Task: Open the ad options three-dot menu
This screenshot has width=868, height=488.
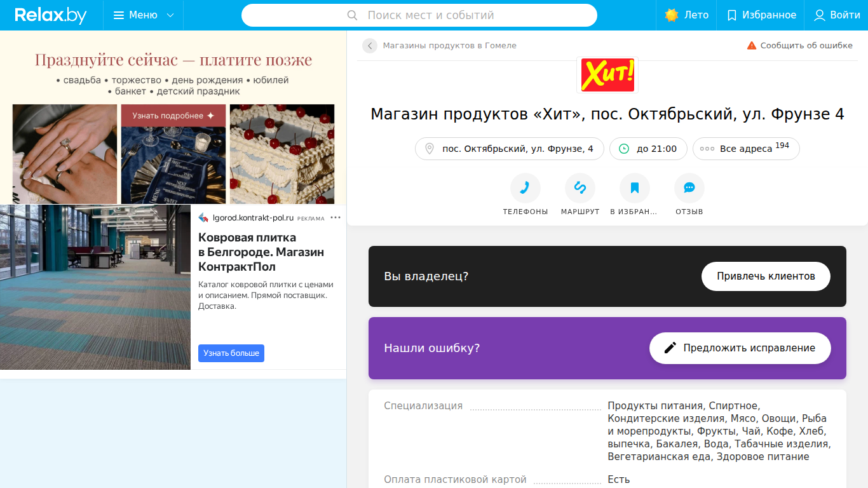Action: tap(336, 217)
